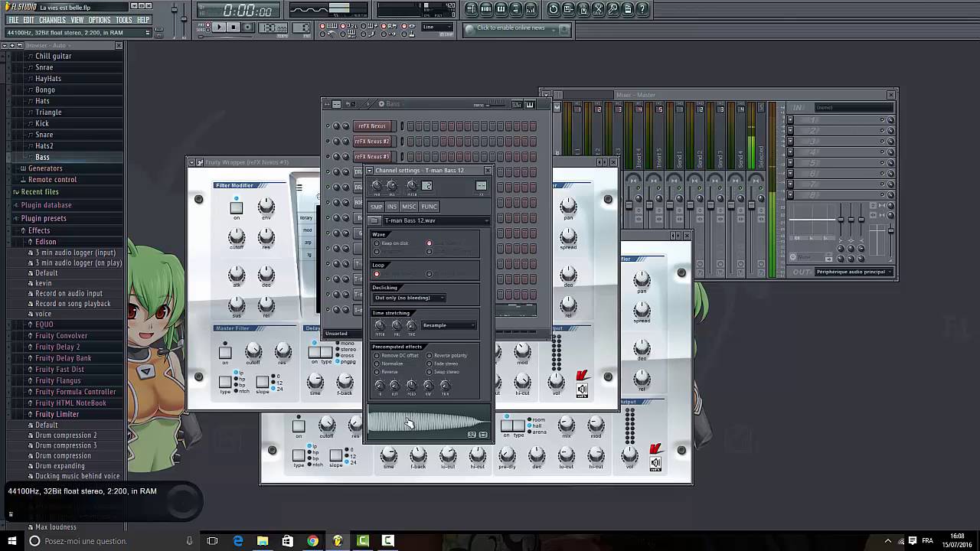
Task: Open the piano roll toolbar icon
Action: [501, 9]
